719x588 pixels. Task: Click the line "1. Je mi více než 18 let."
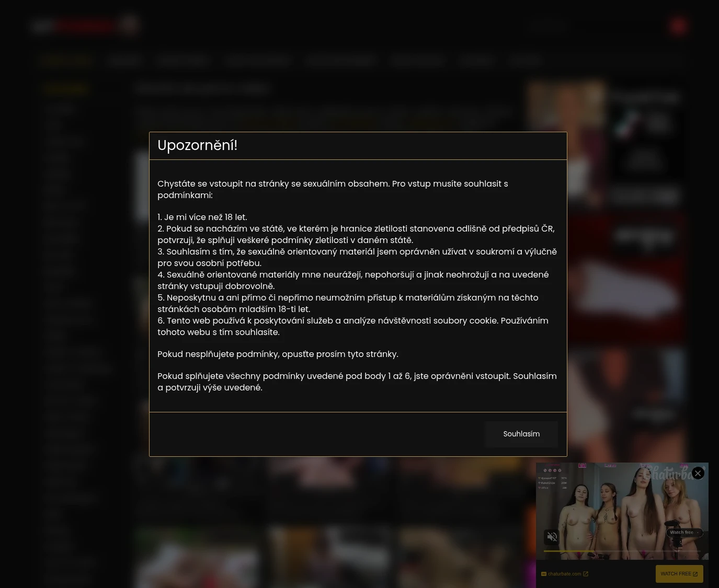coord(202,217)
